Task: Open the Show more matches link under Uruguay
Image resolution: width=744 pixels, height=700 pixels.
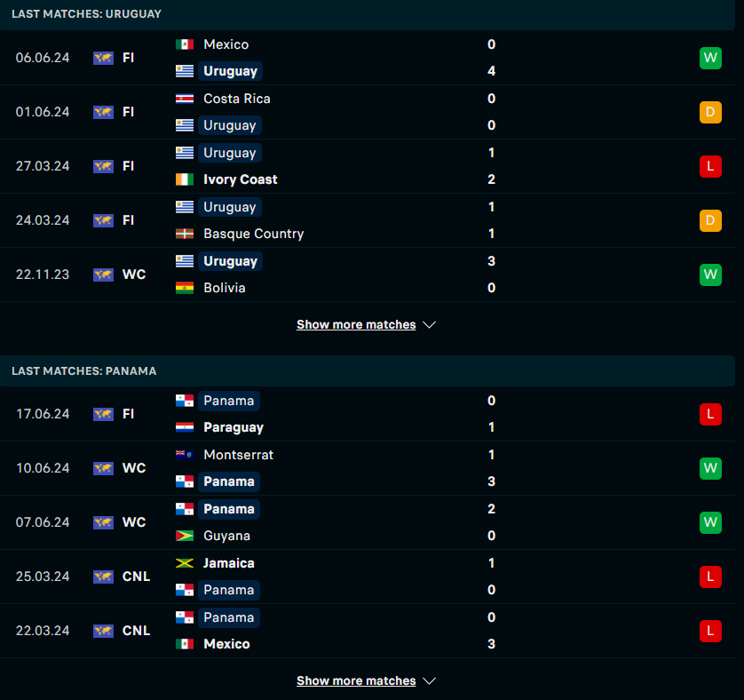Action: click(356, 324)
